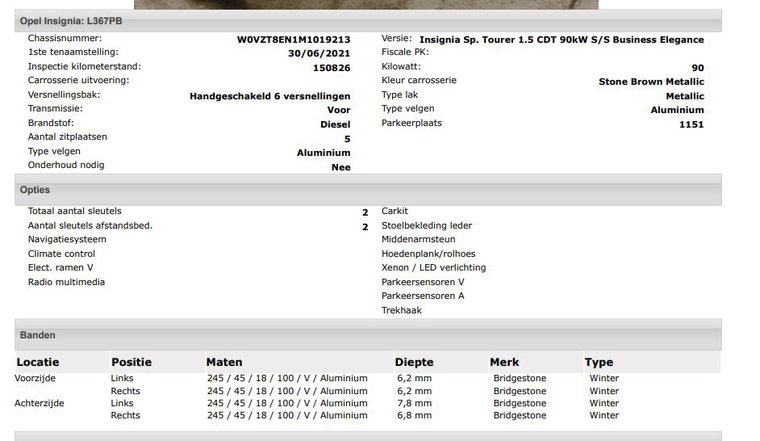Click the Carrosserie uitvoering label
Viewport: 760px width, 441px height.
pyautogui.click(x=79, y=80)
